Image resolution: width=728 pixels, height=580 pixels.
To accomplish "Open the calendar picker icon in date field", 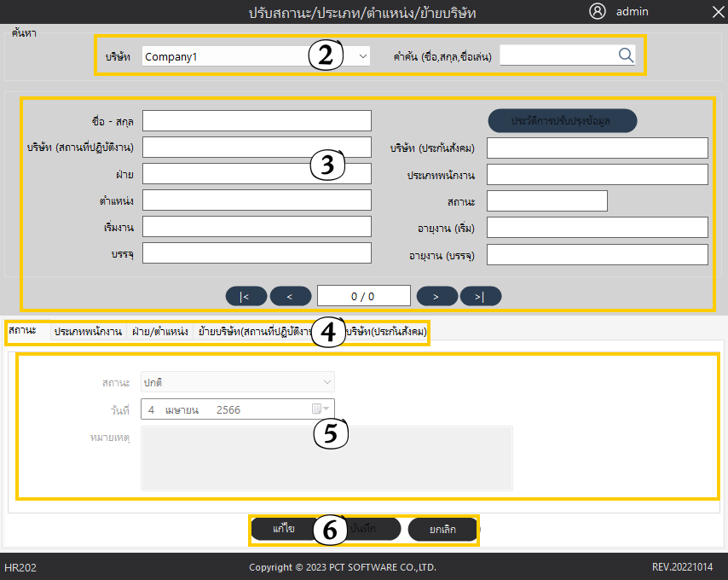I will tap(316, 409).
